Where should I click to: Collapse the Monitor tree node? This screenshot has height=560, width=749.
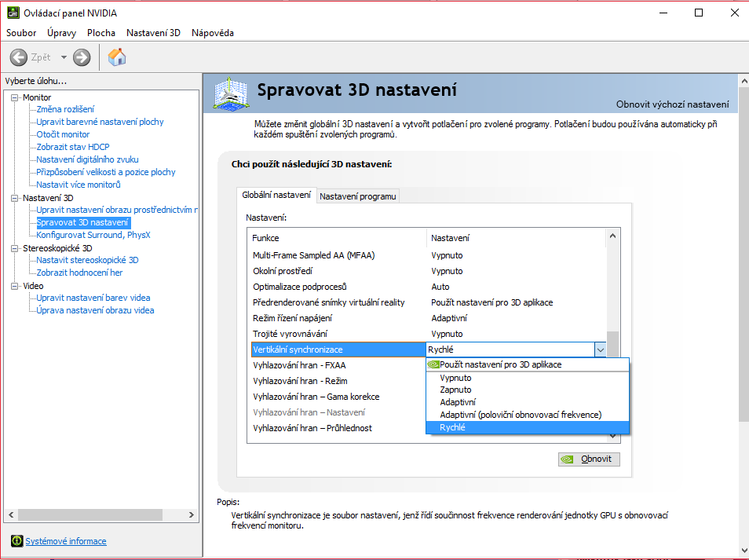[14, 97]
